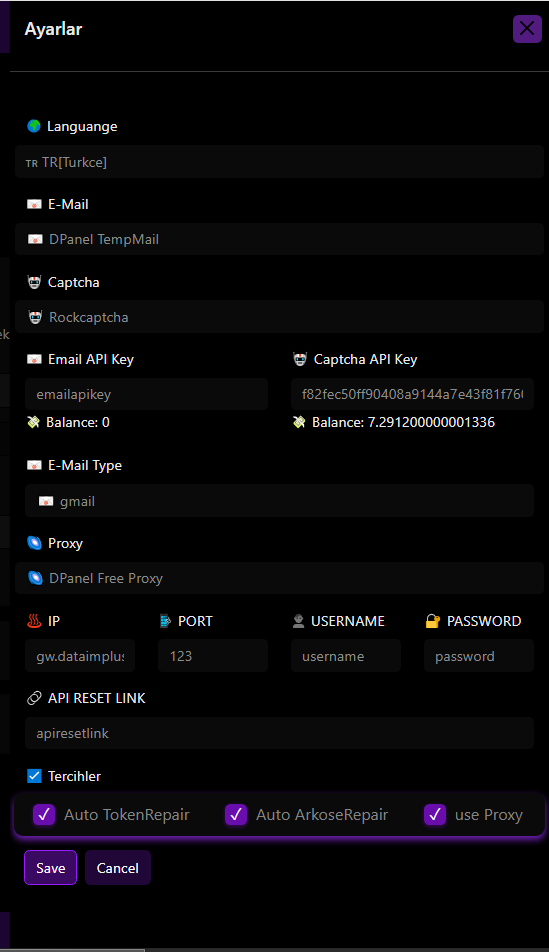Click the user icon beside USERNAME

click(x=298, y=621)
